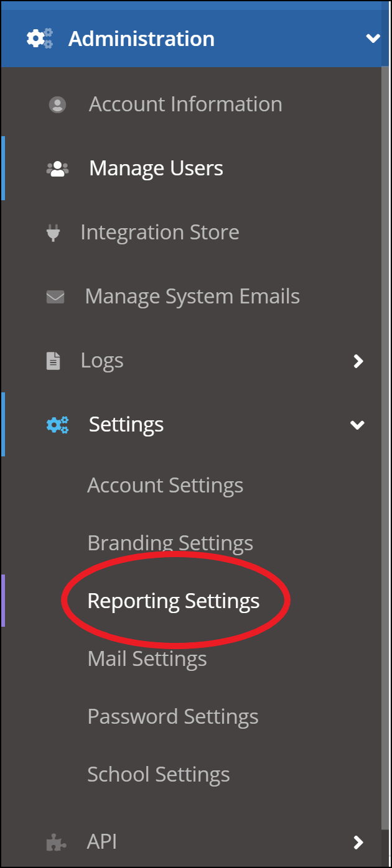Viewport: 392px width, 868px height.
Task: Click the Account Information user icon
Action: 57,104
